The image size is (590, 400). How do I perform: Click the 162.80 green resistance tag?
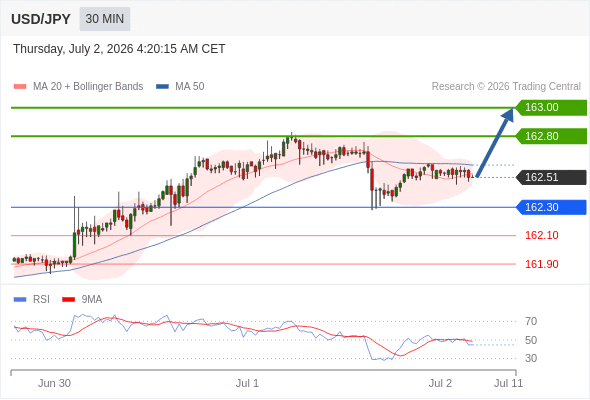click(x=551, y=136)
